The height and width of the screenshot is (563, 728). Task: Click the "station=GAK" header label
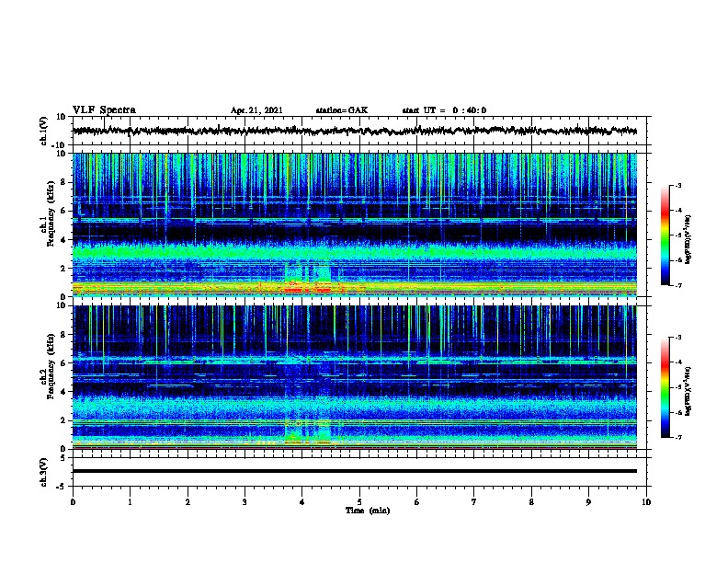click(x=342, y=110)
